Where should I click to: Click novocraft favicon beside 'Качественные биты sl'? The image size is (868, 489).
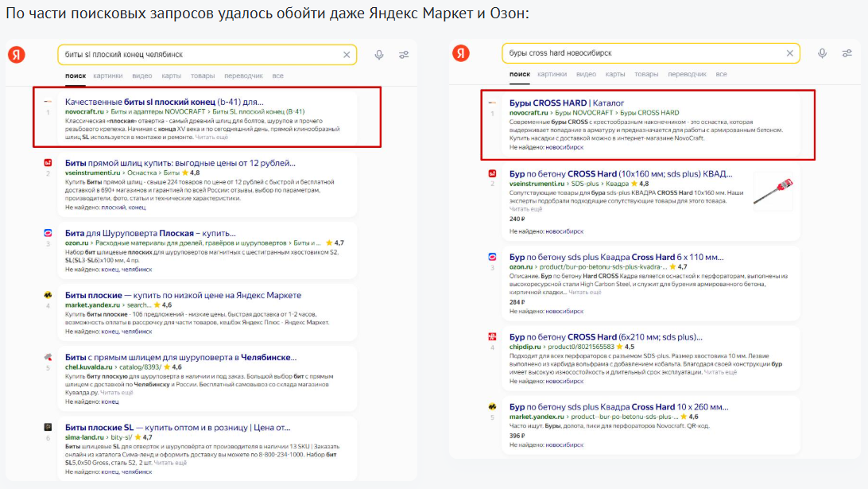tap(48, 102)
